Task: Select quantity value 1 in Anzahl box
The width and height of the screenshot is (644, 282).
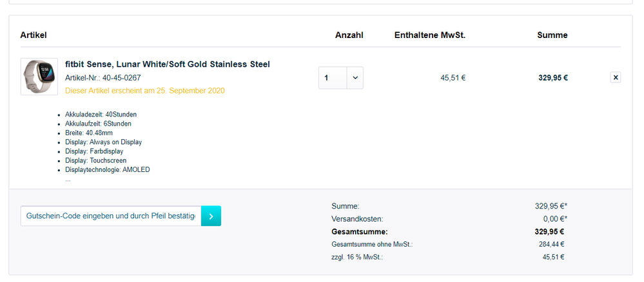Action: 333,77
